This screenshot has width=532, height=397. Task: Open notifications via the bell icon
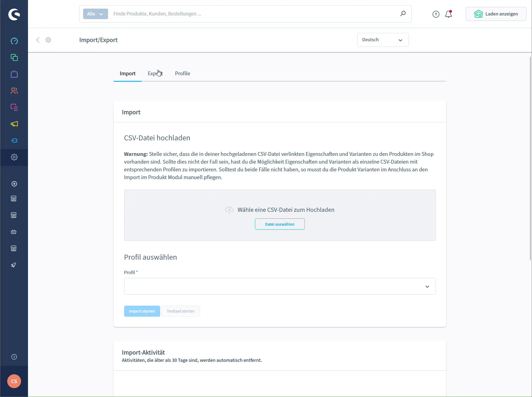448,14
